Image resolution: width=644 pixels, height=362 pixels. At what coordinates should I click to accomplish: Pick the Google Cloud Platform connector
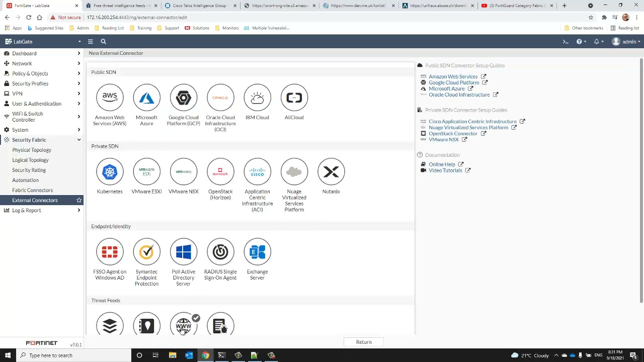click(183, 98)
